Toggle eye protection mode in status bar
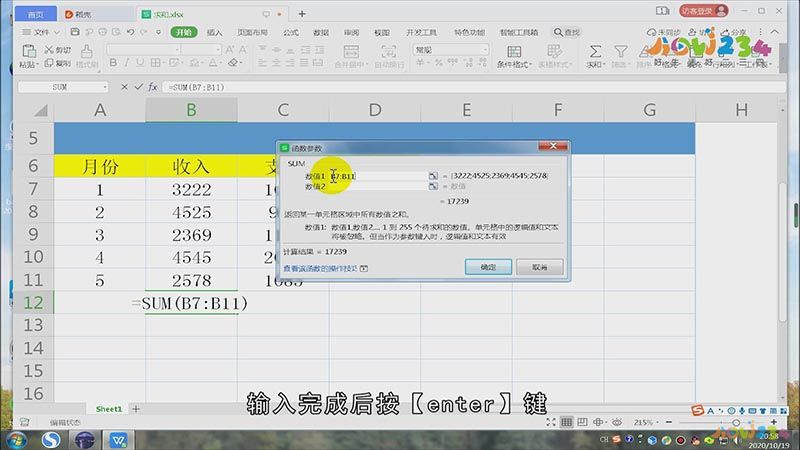Screen dimensions: 800x450 pyautogui.click(x=617, y=422)
